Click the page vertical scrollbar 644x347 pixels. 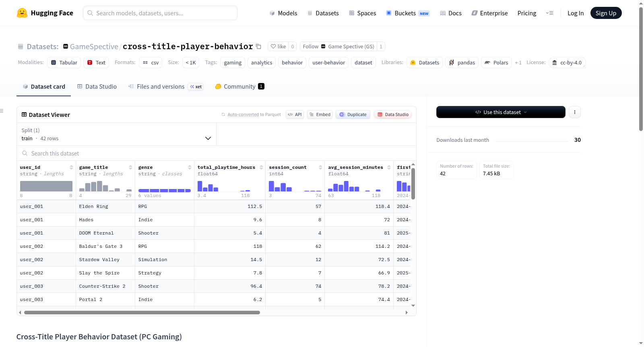pos(641,69)
